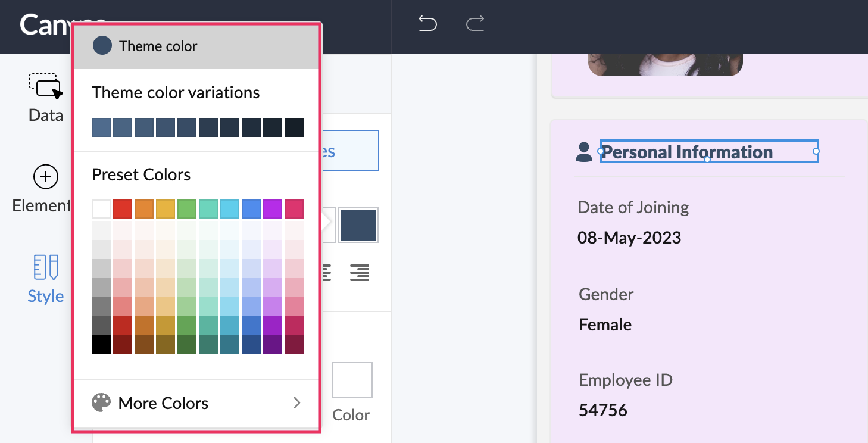Image resolution: width=868 pixels, height=443 pixels.
Task: Select the Theme color option
Action: tap(196, 46)
